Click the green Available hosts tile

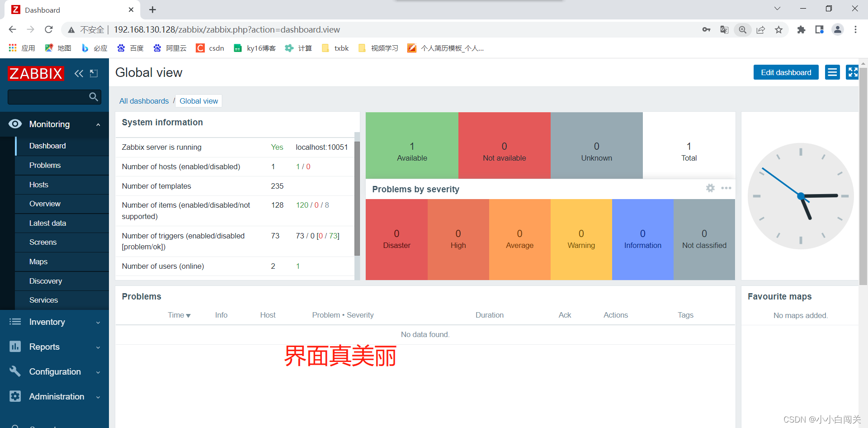click(412, 145)
